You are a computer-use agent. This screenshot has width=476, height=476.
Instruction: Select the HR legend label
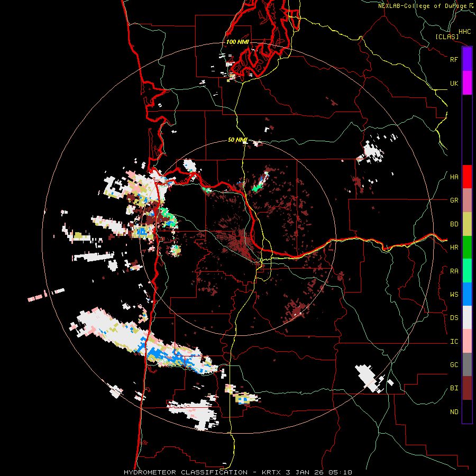coord(454,248)
